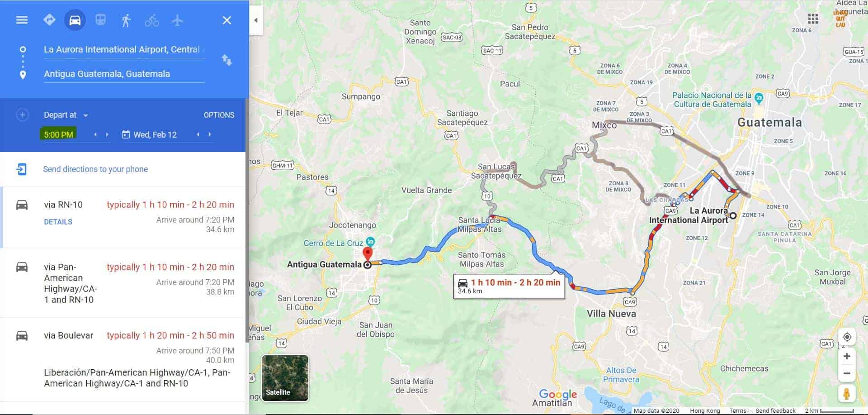Screen dimensions: 868x415
Task: Open the Google apps grid
Action: pos(813,19)
